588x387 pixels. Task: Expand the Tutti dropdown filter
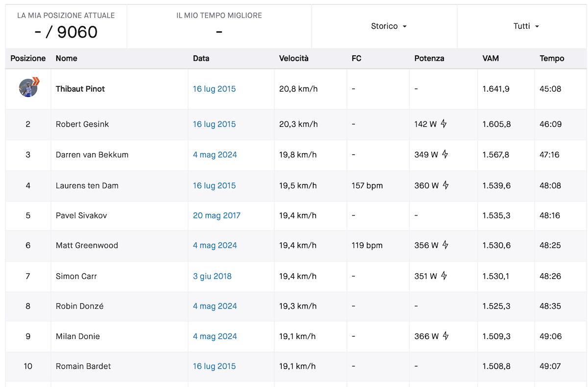coord(526,26)
